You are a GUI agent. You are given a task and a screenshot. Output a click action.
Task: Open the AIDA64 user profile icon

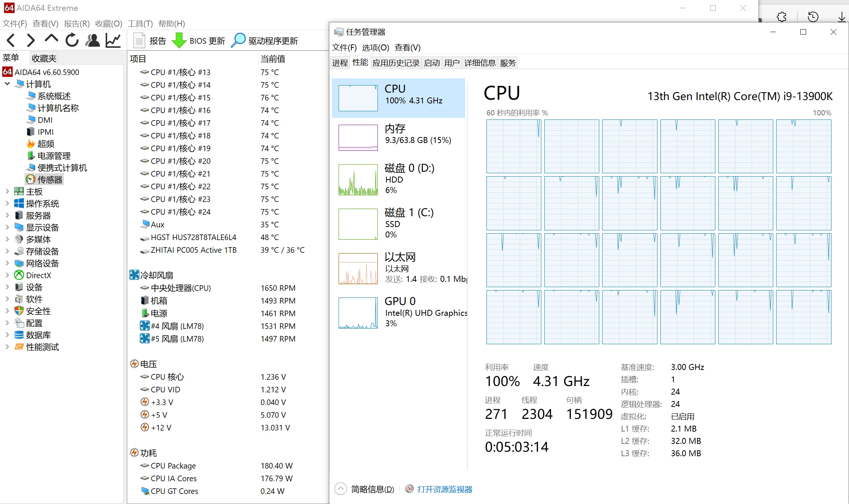pos(93,40)
